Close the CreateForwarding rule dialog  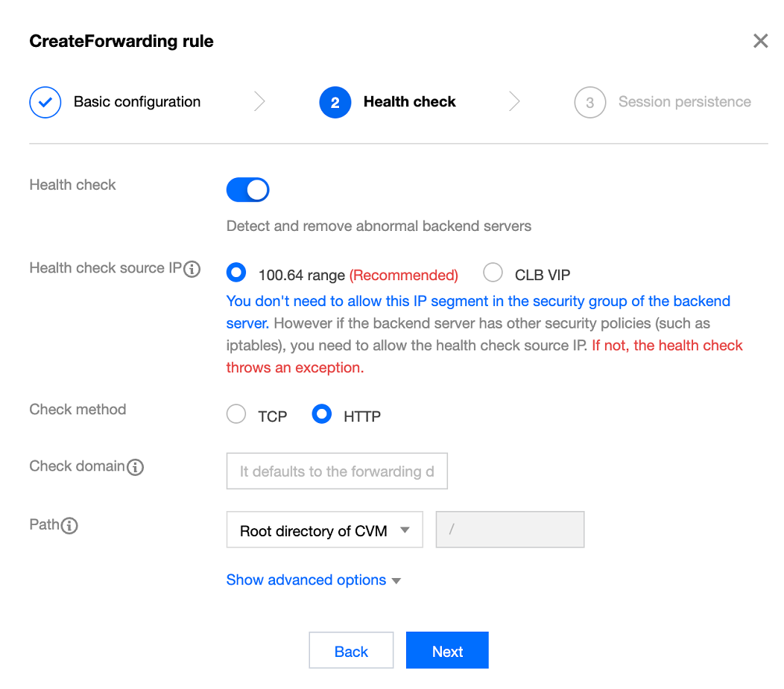pyautogui.click(x=760, y=41)
